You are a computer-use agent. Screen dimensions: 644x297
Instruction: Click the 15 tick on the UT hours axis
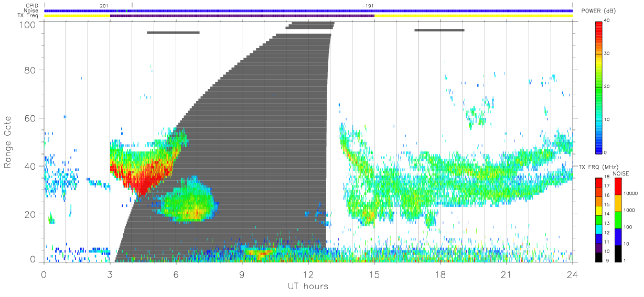click(374, 274)
